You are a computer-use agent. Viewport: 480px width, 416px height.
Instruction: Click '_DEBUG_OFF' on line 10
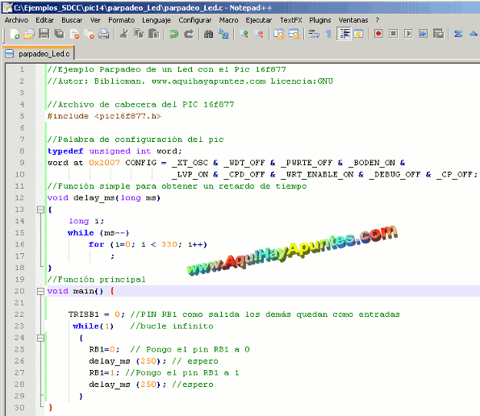395,174
